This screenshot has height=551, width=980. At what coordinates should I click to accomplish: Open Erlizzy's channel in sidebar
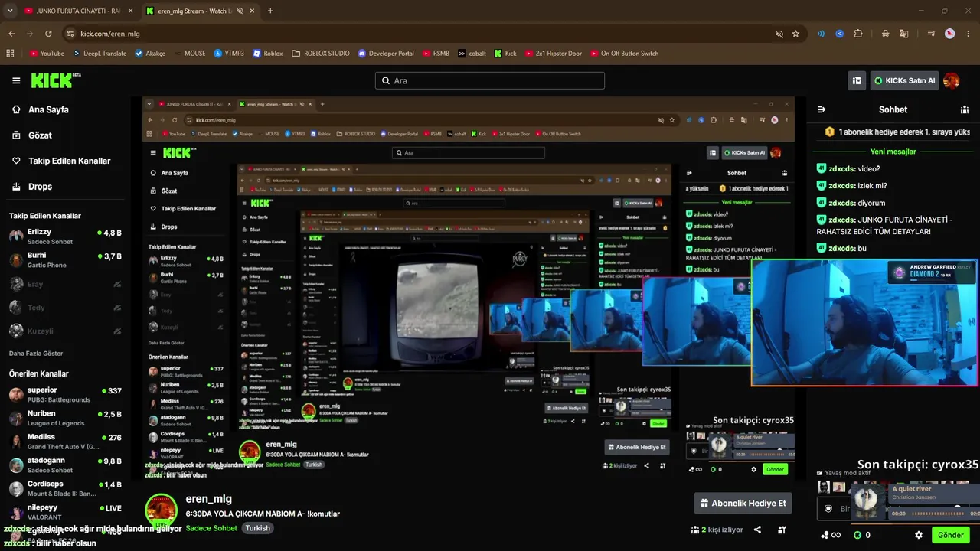point(65,236)
